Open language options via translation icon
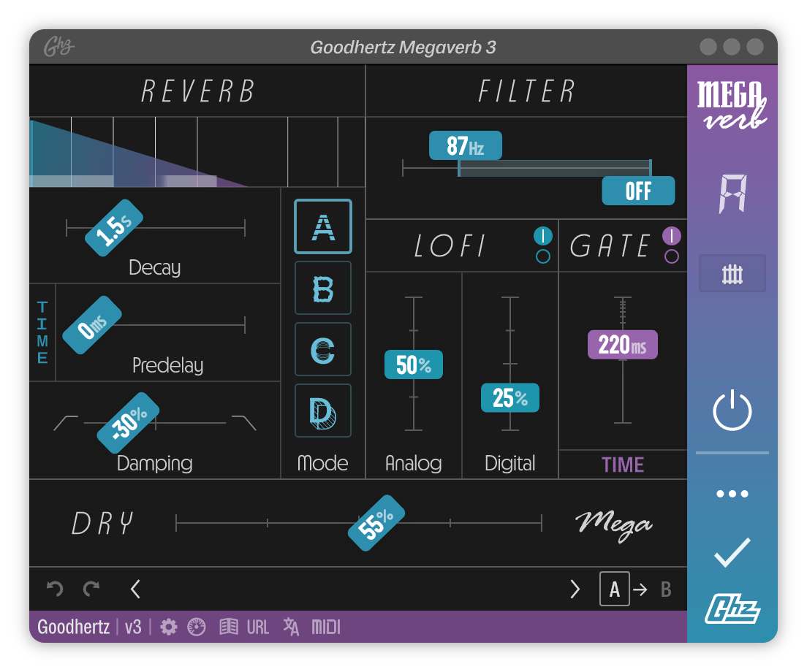The width and height of the screenshot is (807, 672). 290,627
